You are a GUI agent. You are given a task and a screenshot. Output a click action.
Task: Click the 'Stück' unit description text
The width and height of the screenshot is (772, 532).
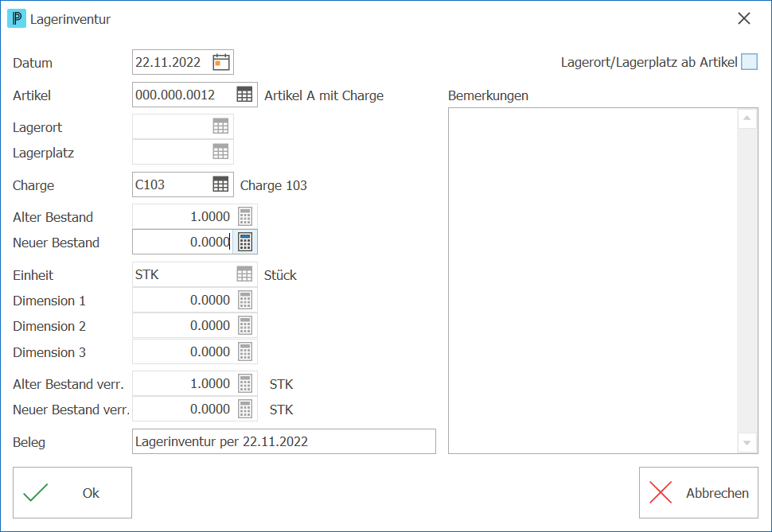(280, 275)
